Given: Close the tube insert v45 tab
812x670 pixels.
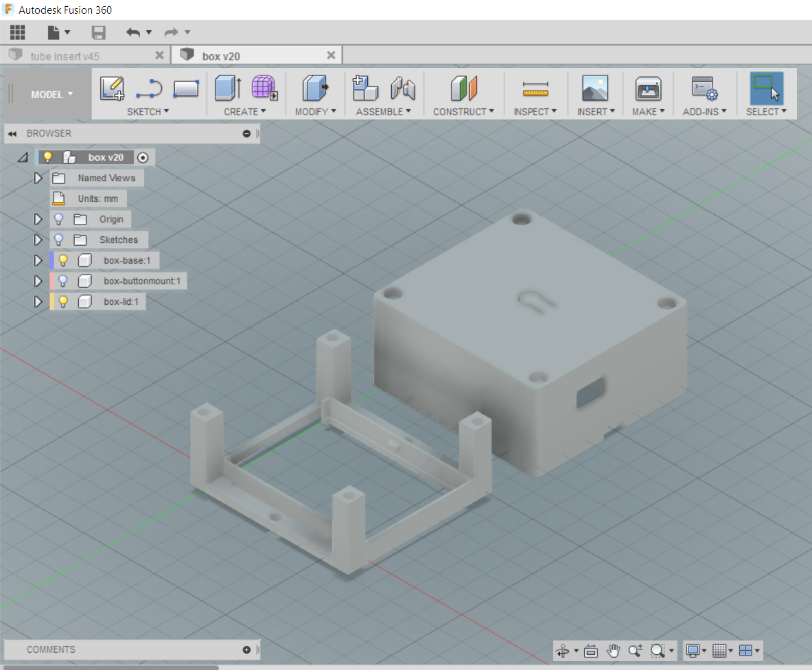Looking at the screenshot, I should pyautogui.click(x=159, y=55).
